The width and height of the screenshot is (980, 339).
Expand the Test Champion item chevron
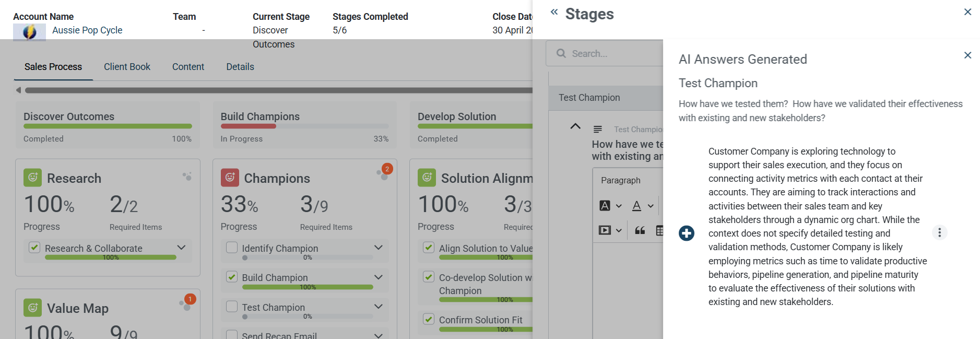pyautogui.click(x=379, y=307)
